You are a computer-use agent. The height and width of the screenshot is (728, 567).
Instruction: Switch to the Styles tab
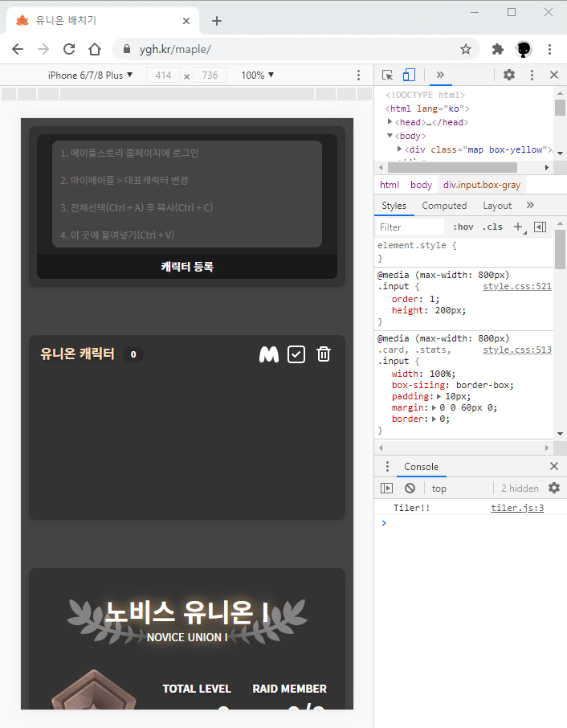click(x=394, y=206)
